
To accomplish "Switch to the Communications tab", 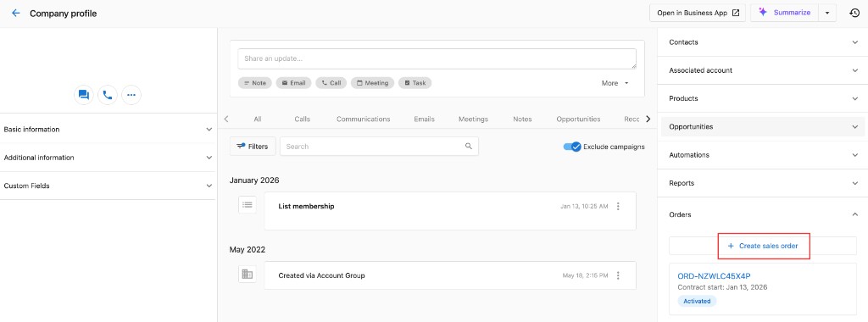I will 363,119.
